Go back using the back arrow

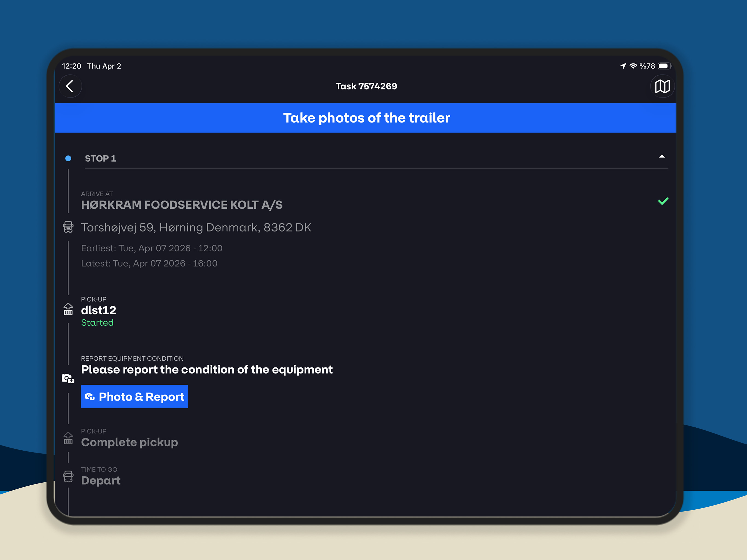tap(70, 86)
